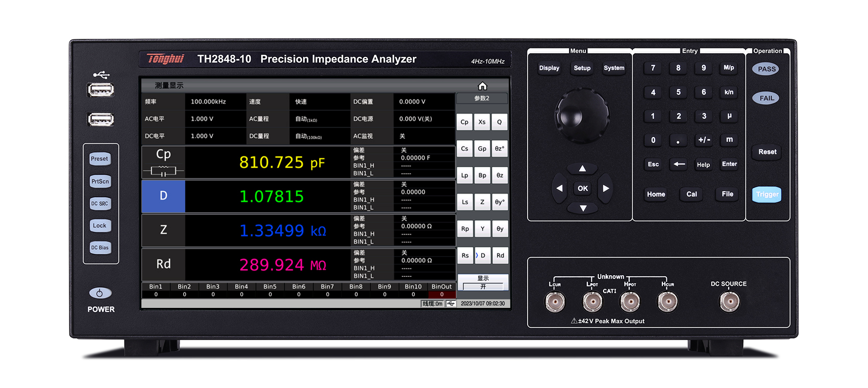Tap the USB status icon on screen

(451, 303)
